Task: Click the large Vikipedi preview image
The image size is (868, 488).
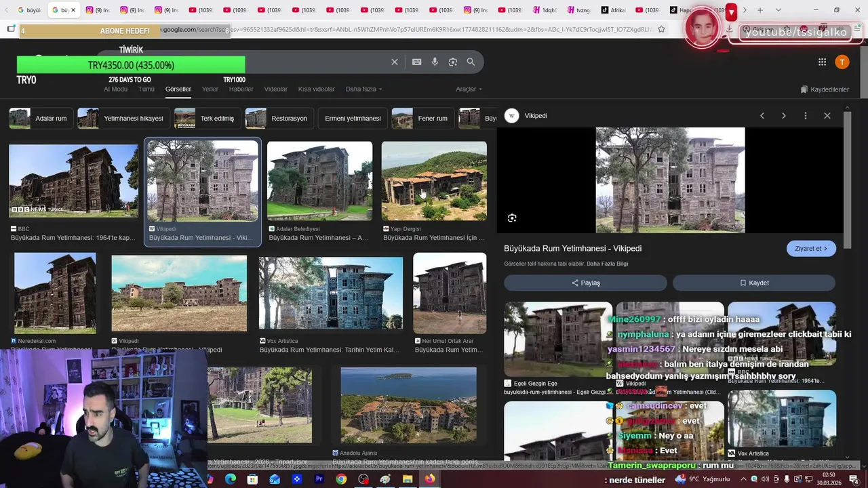Action: (x=670, y=180)
